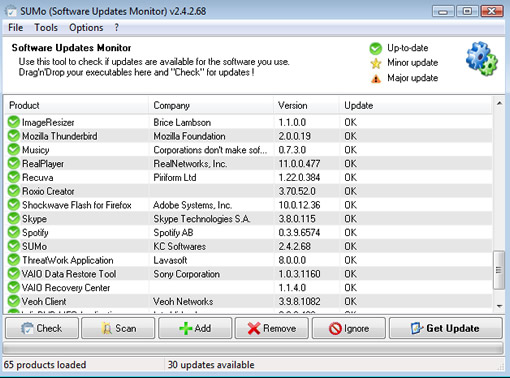The width and height of the screenshot is (510, 378).
Task: Select the Skype product name
Action: [34, 219]
